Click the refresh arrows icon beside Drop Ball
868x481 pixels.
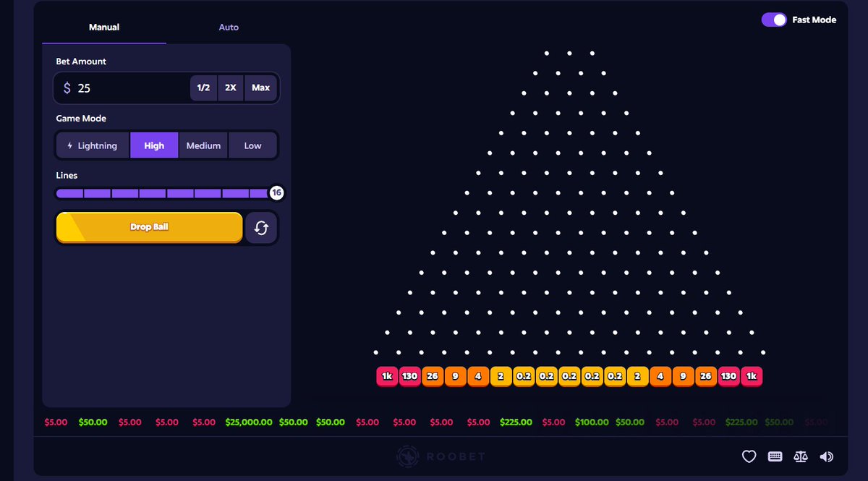coord(262,228)
